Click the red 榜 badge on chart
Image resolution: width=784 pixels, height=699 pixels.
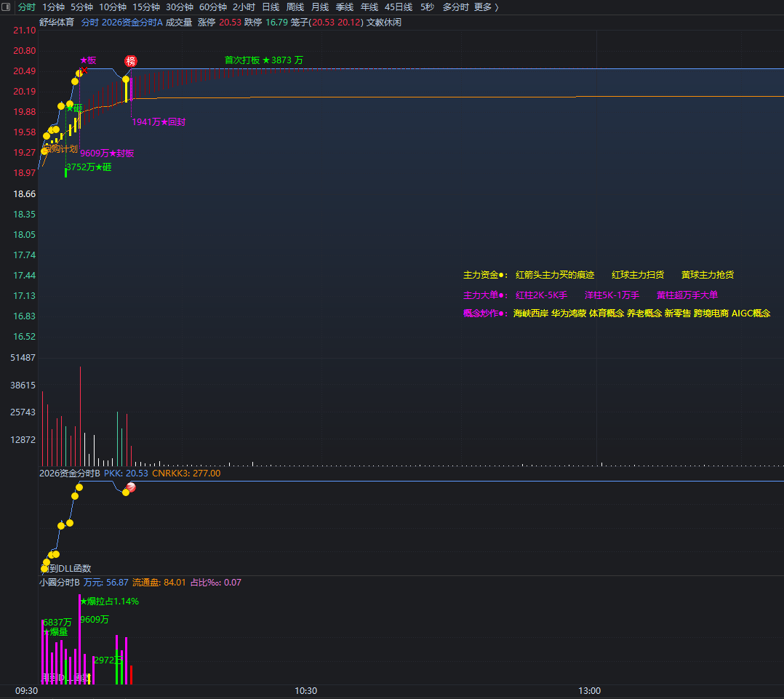pyautogui.click(x=131, y=61)
